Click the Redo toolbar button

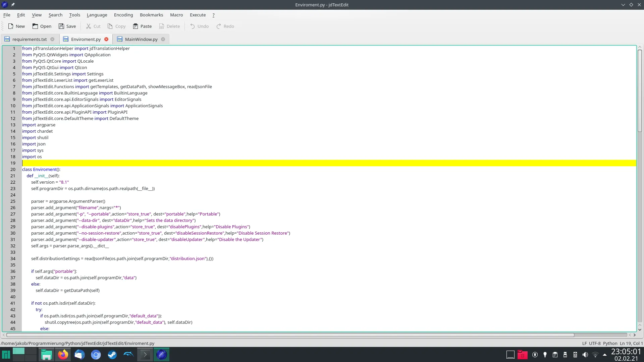point(225,26)
